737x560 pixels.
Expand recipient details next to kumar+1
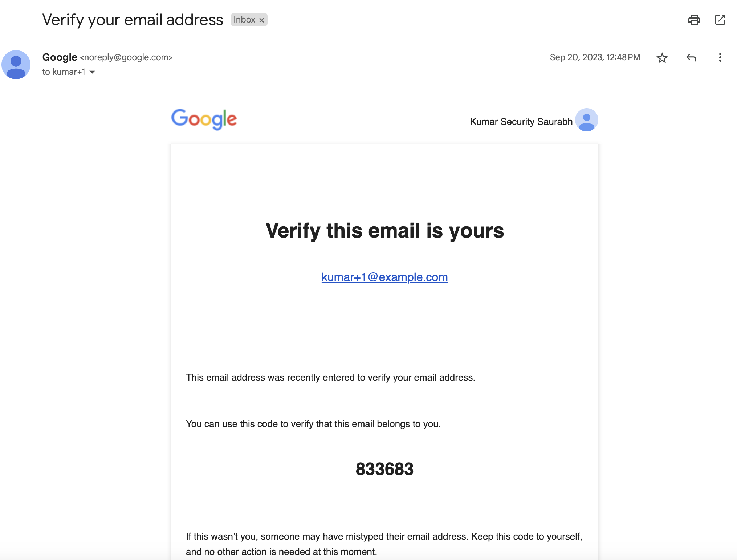[93, 72]
